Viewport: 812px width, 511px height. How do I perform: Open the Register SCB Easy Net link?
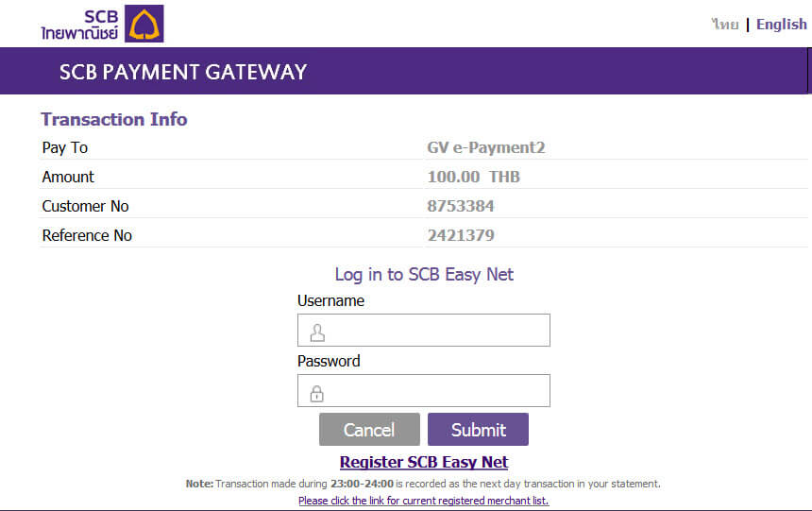tap(424, 462)
